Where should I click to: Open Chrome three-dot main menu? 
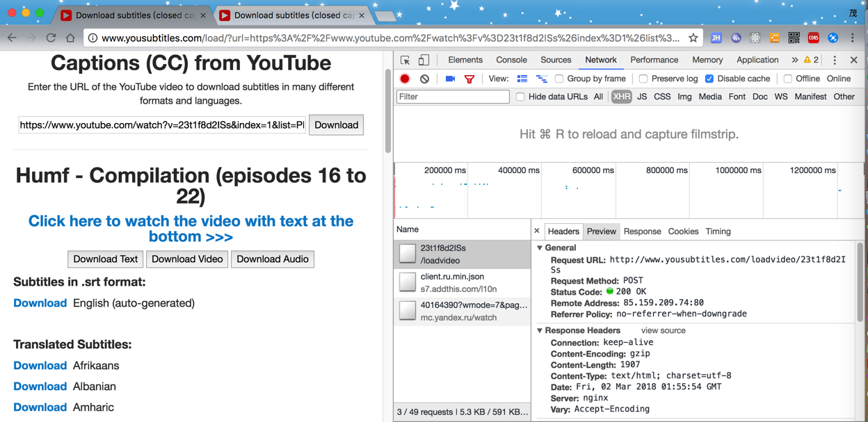[x=853, y=38]
